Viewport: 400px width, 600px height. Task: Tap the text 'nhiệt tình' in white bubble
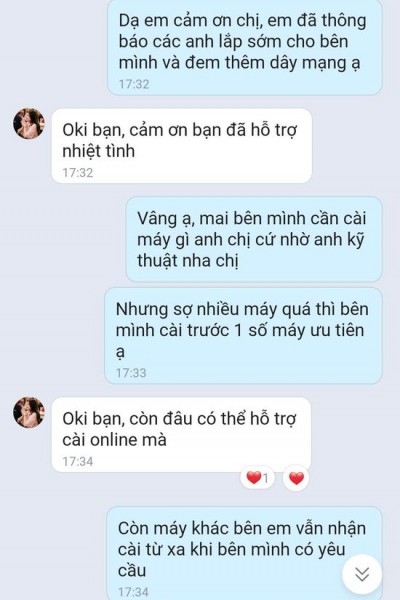tap(99, 151)
